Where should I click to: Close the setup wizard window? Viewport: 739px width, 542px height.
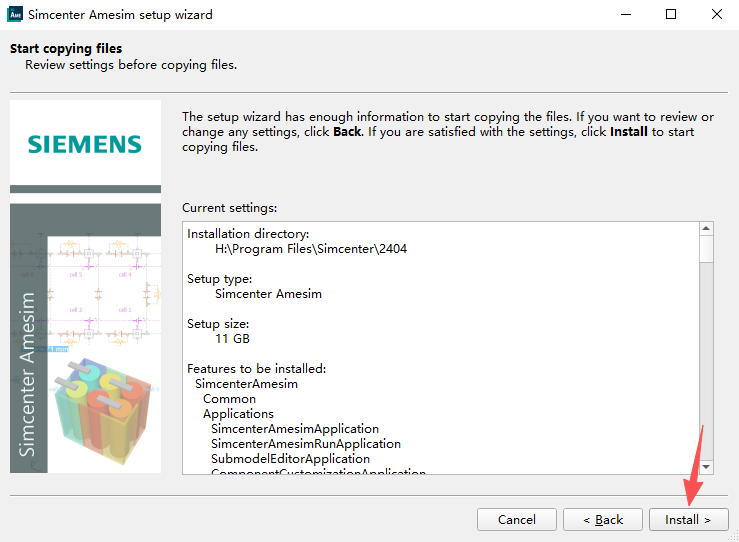point(716,14)
